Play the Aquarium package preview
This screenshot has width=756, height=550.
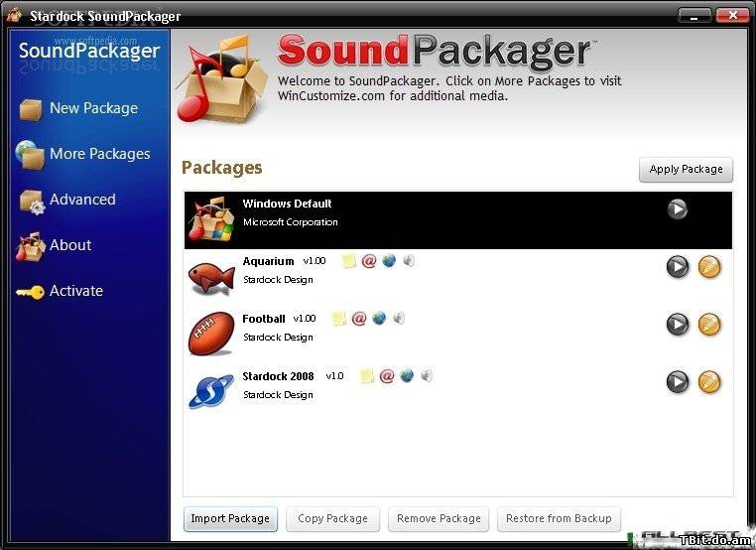(x=677, y=267)
